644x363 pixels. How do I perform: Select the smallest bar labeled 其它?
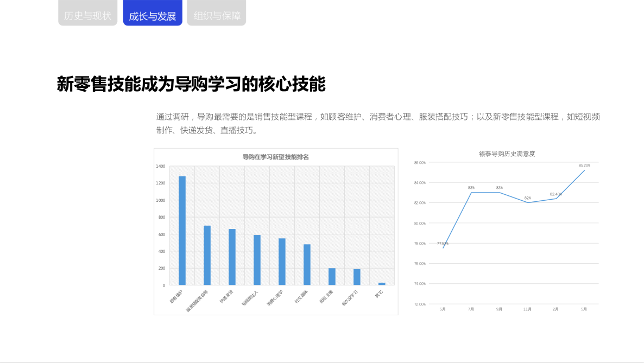(x=382, y=283)
